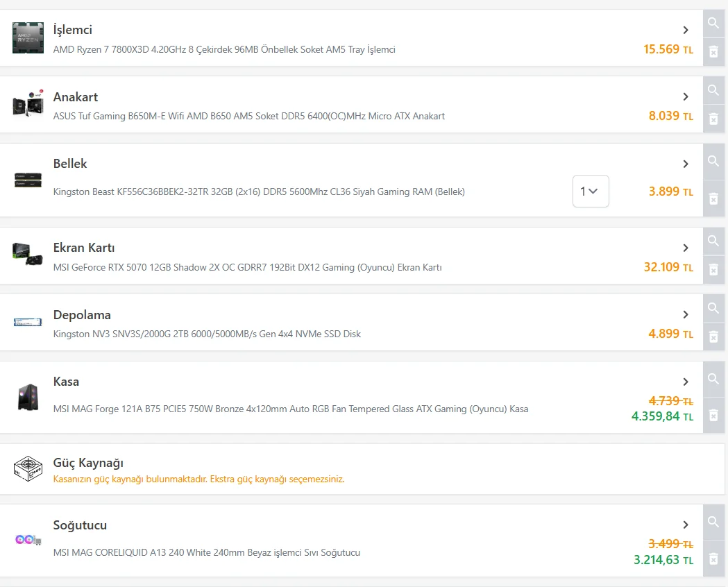Click the Güç Kaynağı section heading
728x587 pixels.
coord(88,463)
